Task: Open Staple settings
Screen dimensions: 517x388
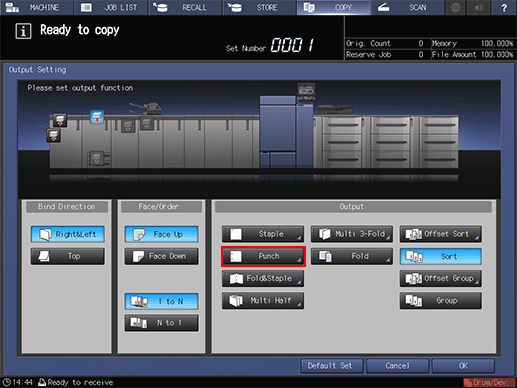Action: tap(263, 234)
